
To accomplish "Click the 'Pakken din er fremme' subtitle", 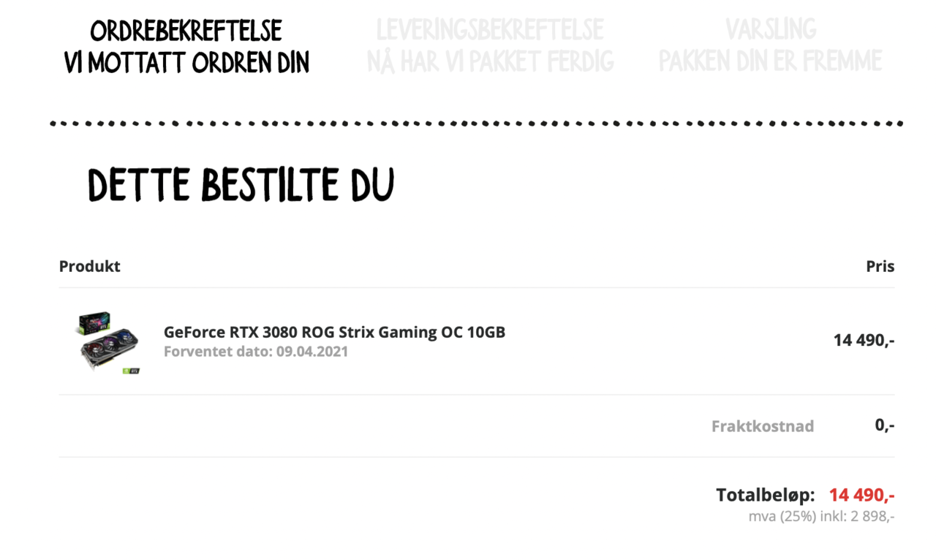I will [771, 61].
